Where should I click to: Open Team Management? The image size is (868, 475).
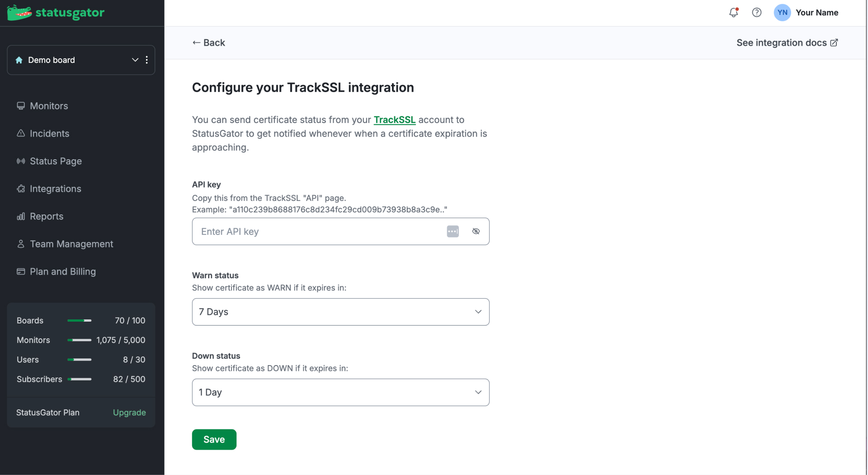click(x=71, y=244)
